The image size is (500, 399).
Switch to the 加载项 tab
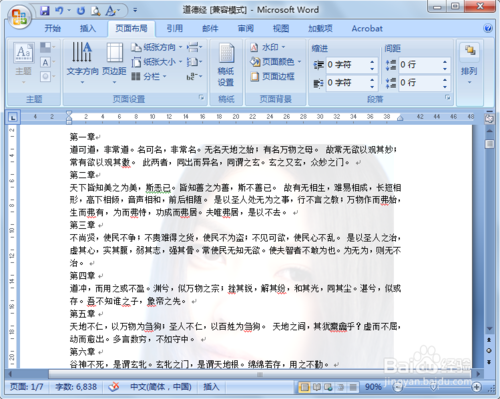(320, 28)
